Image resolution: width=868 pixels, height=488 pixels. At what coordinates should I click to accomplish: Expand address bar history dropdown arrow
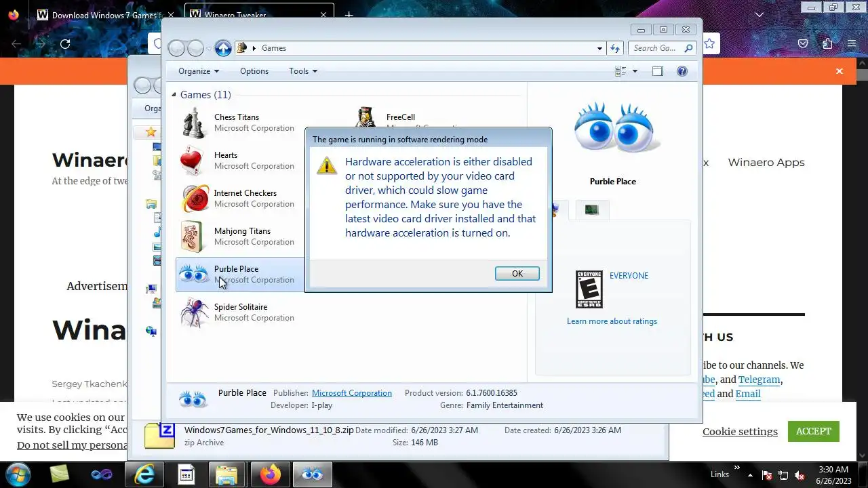[599, 48]
